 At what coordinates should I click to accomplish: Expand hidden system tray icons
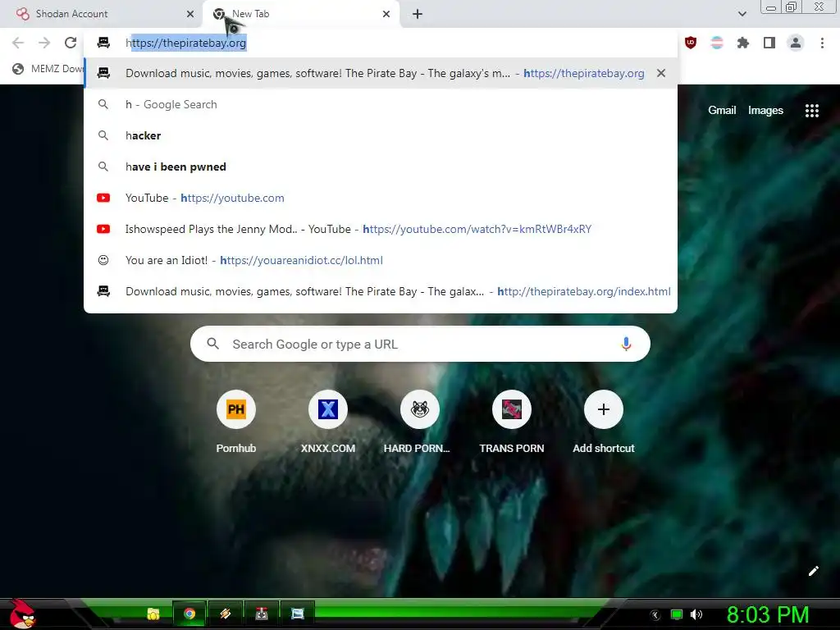(655, 614)
